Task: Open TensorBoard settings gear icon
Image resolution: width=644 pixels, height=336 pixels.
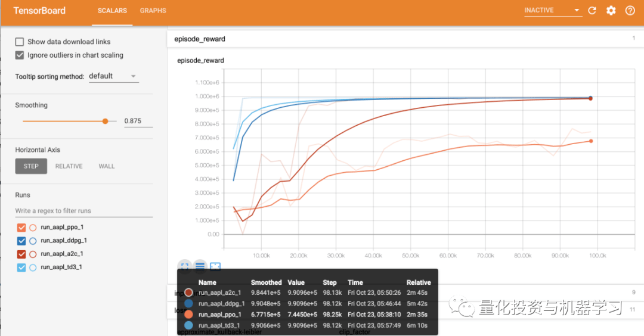Action: pyautogui.click(x=611, y=11)
